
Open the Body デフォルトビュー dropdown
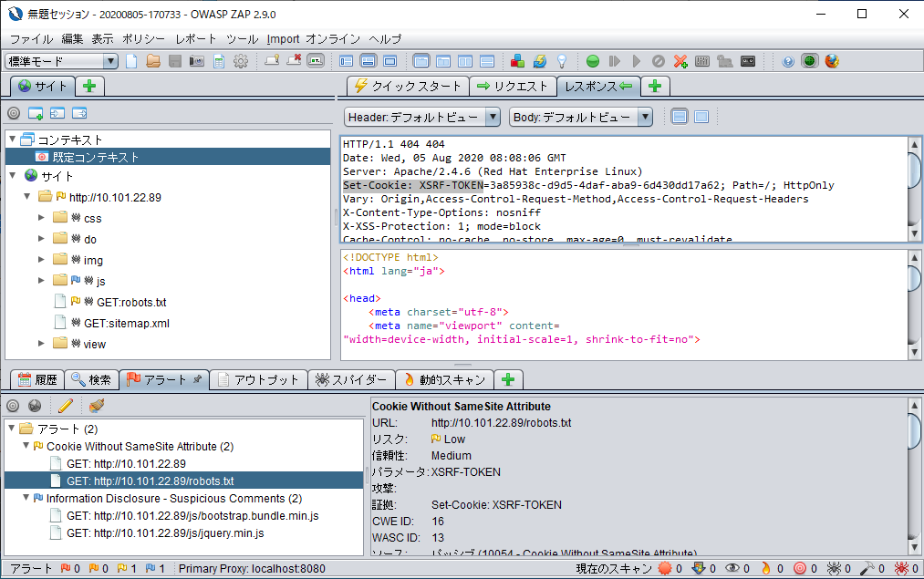(x=580, y=118)
